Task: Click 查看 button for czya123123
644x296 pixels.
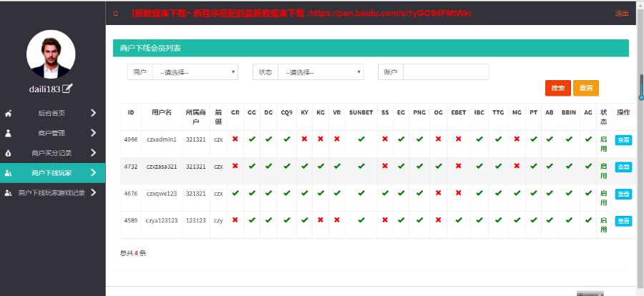Action: (623, 221)
